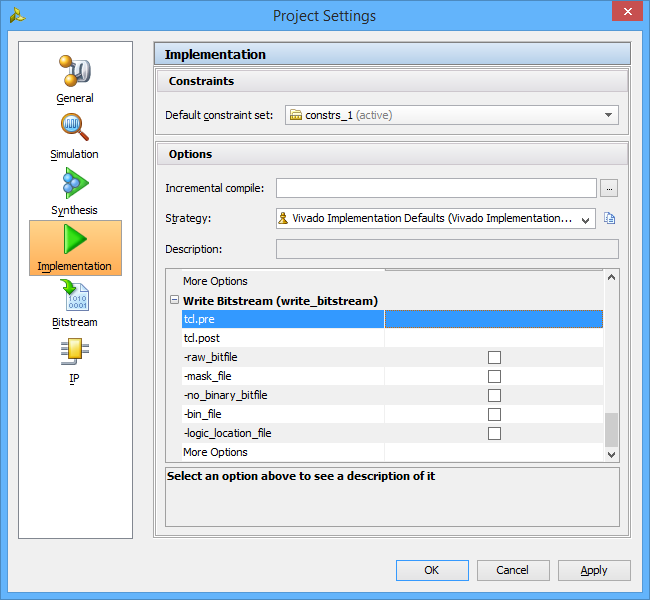Click the Description text field
This screenshot has height=600, width=650.
coord(447,249)
